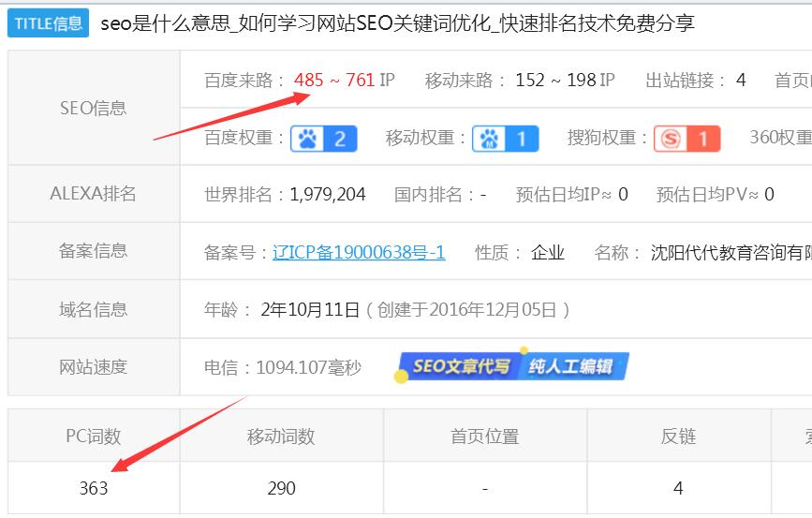Click the 反链 count 4 in the table
Viewport: 812px width, 518px height.
pyautogui.click(x=678, y=488)
